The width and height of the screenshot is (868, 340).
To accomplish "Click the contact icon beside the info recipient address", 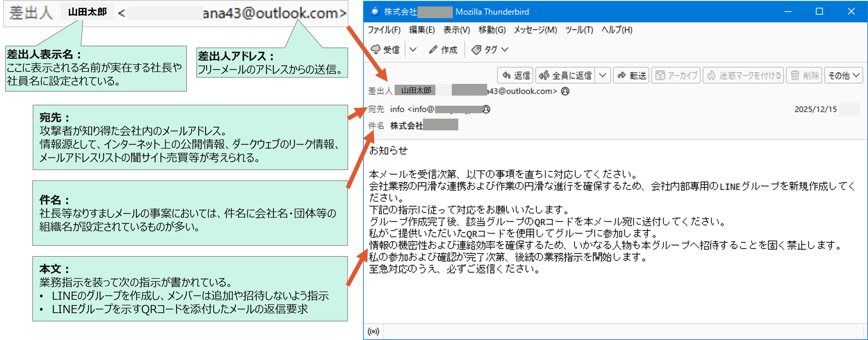I will [x=486, y=109].
